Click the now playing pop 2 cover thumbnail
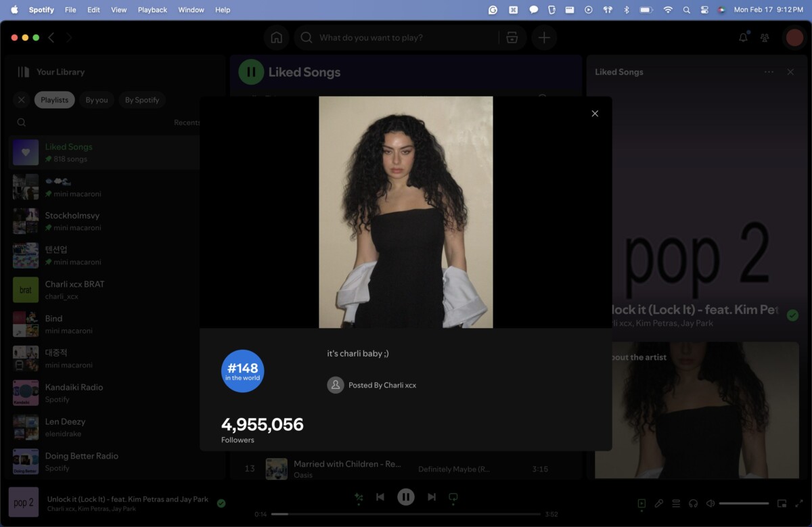The image size is (812, 527). point(24,503)
